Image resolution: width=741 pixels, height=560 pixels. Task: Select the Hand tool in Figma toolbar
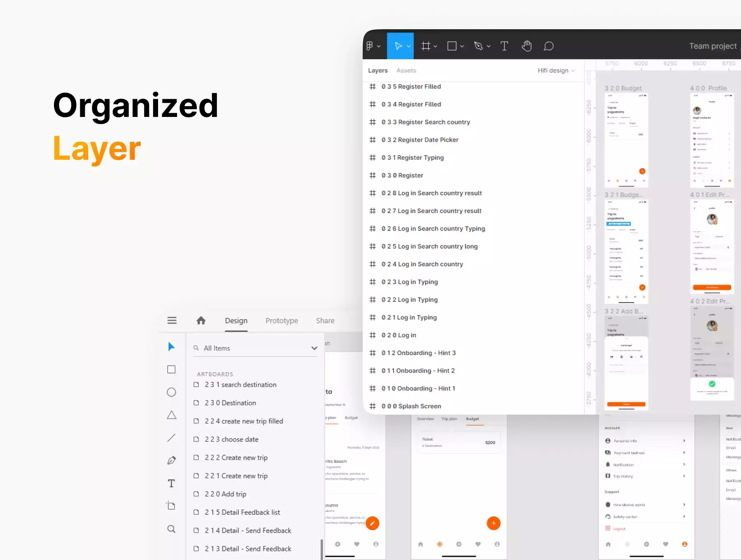(527, 46)
